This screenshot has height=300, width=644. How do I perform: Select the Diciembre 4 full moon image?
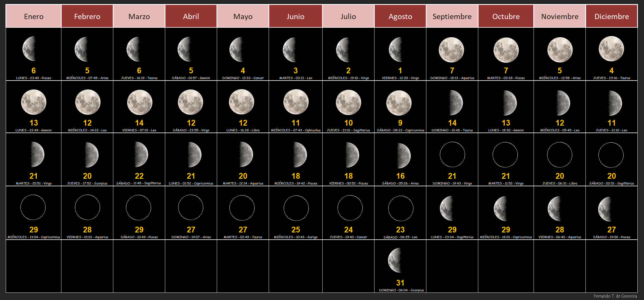tap(611, 49)
